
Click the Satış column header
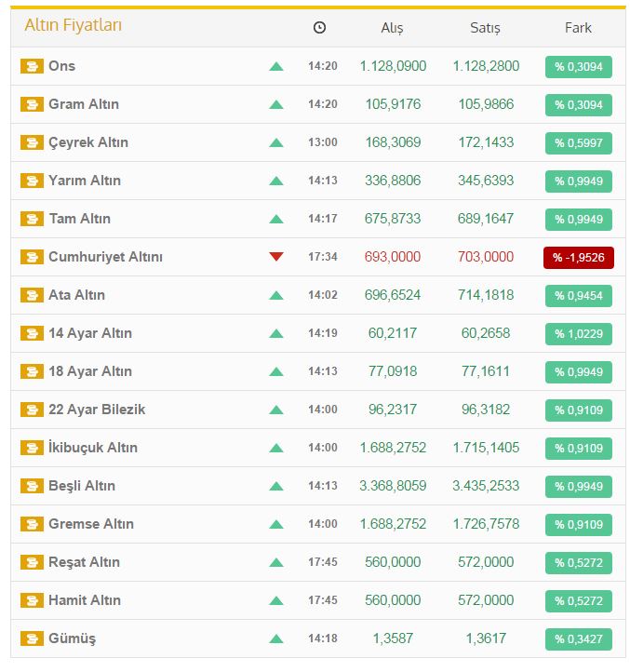(x=485, y=28)
